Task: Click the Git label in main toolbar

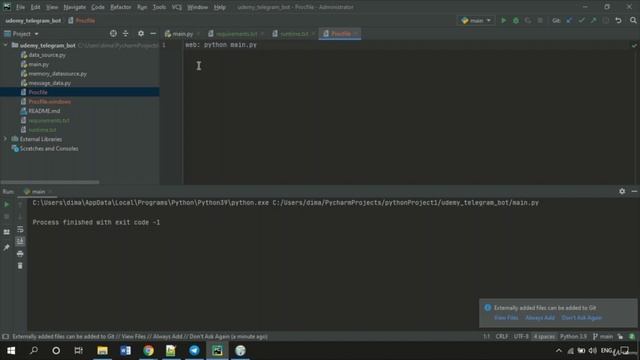Action: coord(556,20)
